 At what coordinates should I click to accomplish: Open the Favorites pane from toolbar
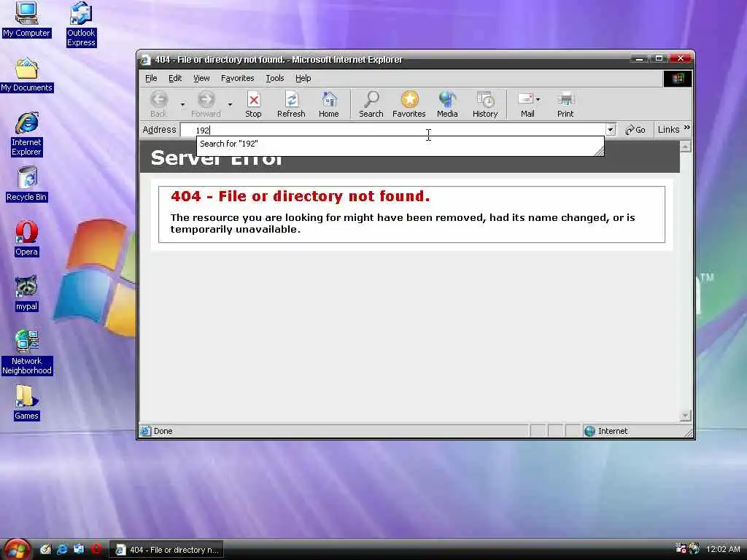click(x=409, y=104)
